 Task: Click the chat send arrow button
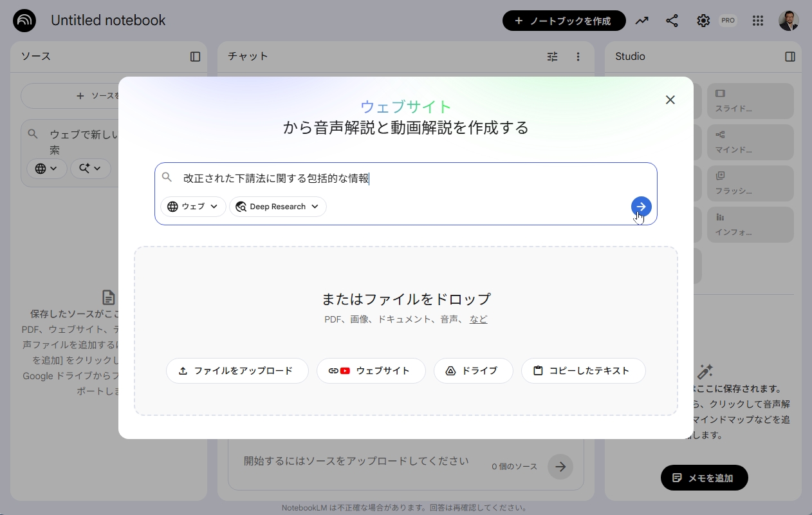560,467
